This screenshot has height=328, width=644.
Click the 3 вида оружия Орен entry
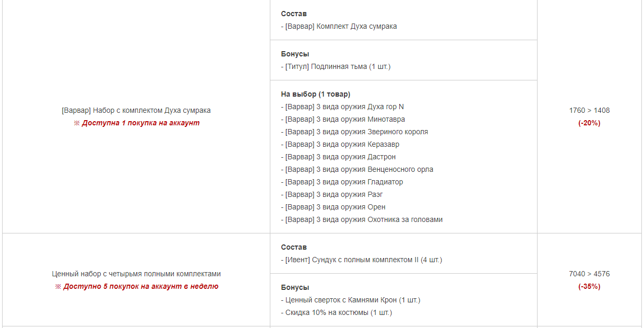333,207
